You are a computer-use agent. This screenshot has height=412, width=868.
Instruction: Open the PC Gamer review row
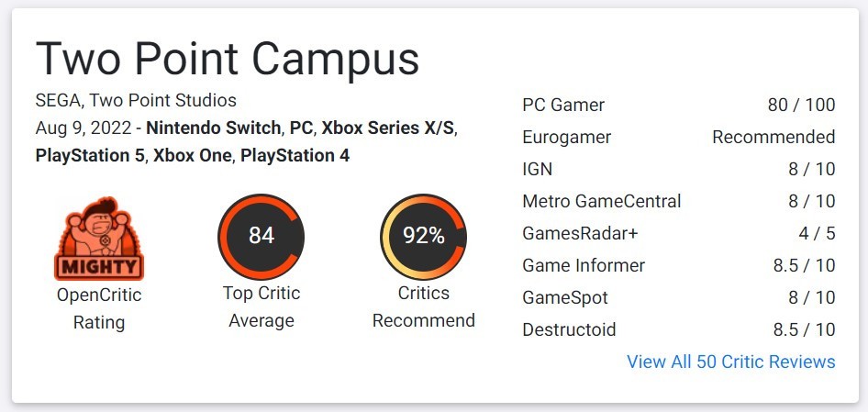click(x=679, y=105)
